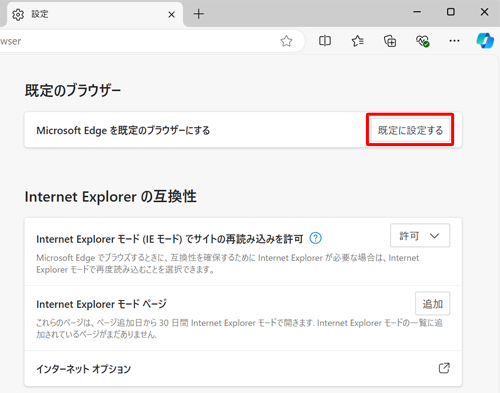Open a new tab with plus button
The image size is (500, 393).
pyautogui.click(x=199, y=14)
